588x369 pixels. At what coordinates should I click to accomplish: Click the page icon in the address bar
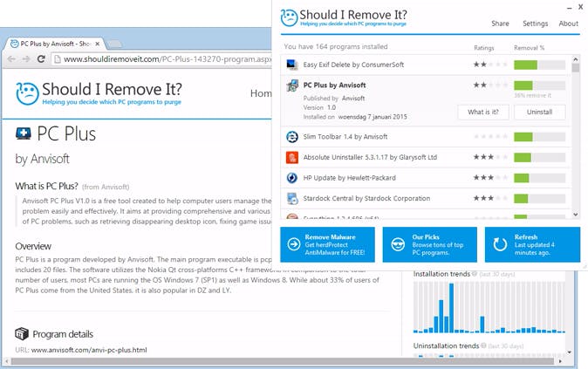click(57, 58)
